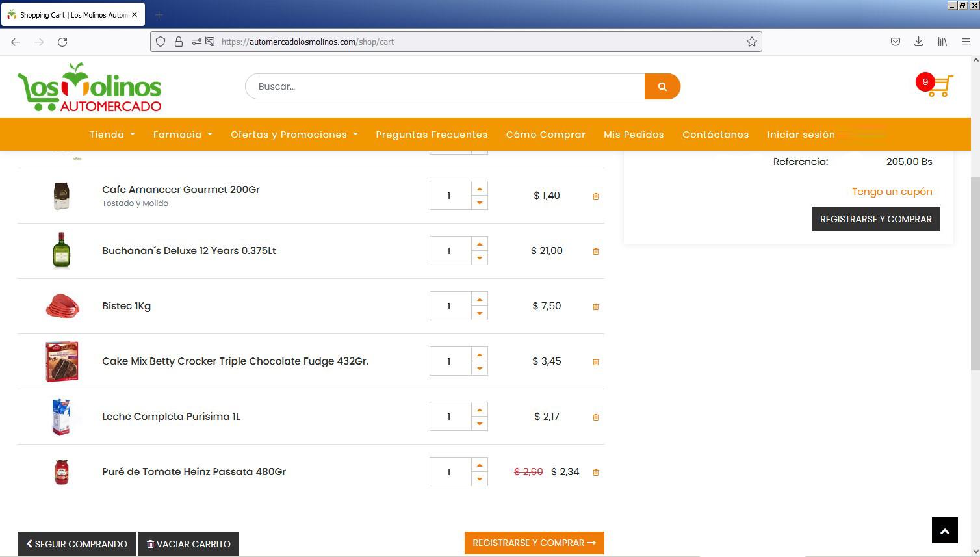Decrease Bistec 1Kg quantity by one
Viewport: 980px width, 557px height.
(x=480, y=313)
